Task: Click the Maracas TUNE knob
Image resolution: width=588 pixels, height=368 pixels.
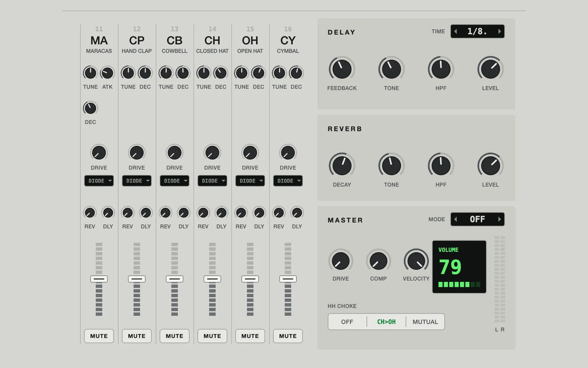Action: 90,73
